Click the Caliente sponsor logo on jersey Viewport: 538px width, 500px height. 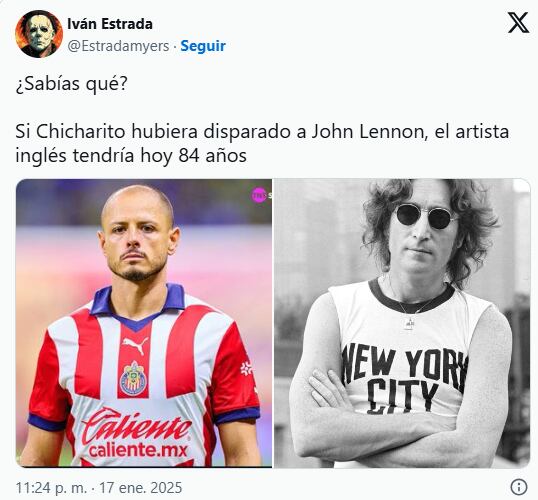tap(137, 426)
